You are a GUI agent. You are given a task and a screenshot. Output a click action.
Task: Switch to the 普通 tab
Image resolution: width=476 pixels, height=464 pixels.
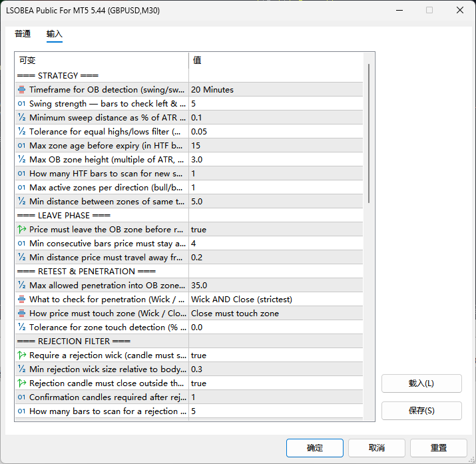click(23, 34)
